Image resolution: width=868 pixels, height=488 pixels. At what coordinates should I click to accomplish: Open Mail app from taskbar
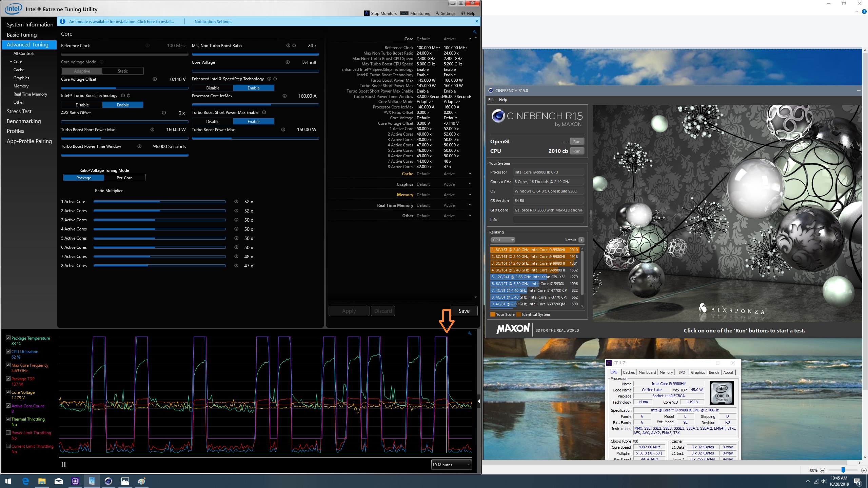click(58, 481)
